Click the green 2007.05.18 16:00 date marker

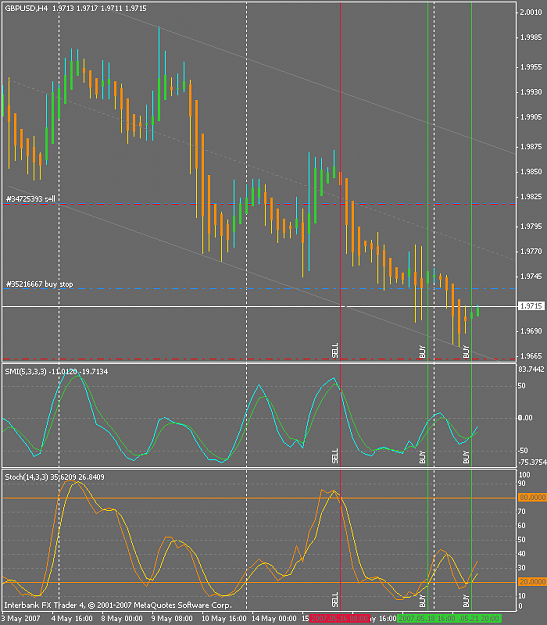click(425, 619)
